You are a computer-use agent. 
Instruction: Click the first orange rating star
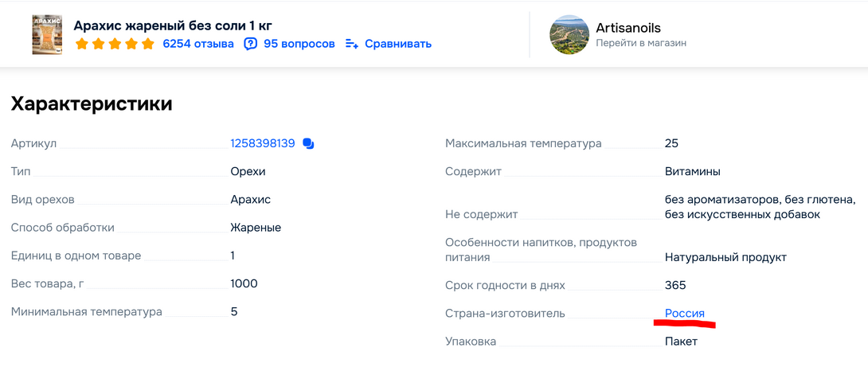[81, 44]
